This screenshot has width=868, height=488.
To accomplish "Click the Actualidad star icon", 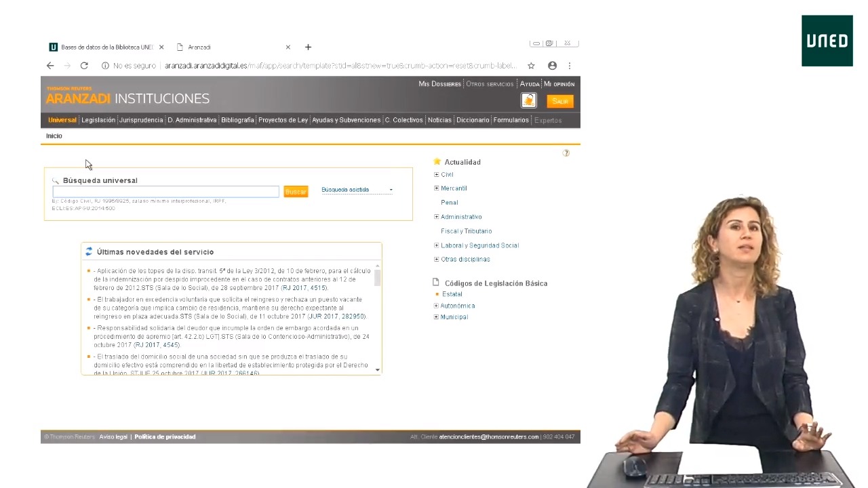I will pyautogui.click(x=437, y=162).
